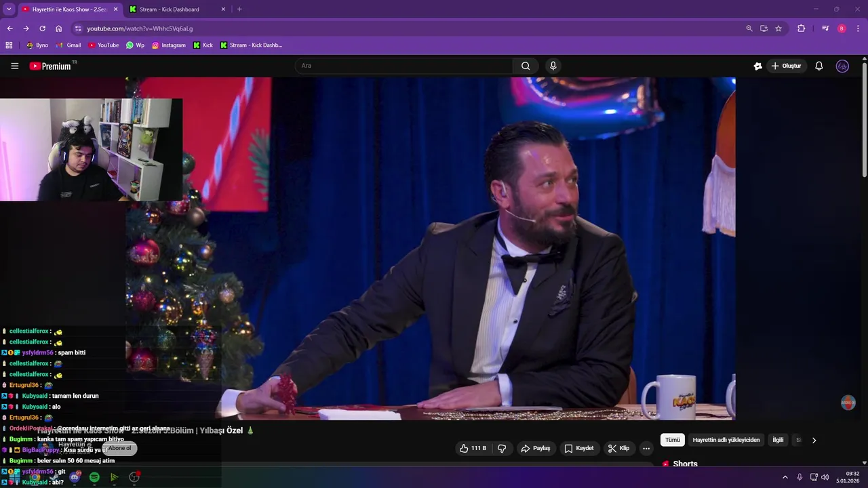Open the YouTube account avatar menu
868x488 pixels.
842,66
